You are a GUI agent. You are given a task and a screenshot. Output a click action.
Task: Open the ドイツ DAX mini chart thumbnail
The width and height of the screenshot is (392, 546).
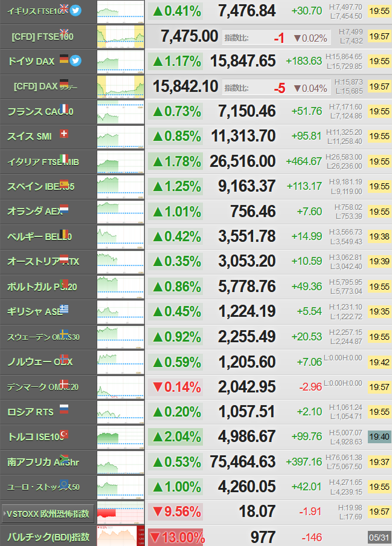pyautogui.click(x=120, y=61)
